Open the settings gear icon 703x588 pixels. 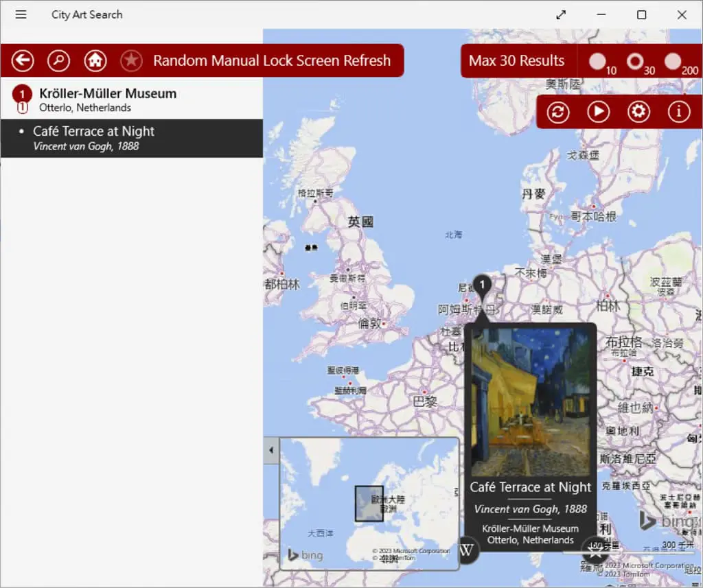click(x=638, y=112)
